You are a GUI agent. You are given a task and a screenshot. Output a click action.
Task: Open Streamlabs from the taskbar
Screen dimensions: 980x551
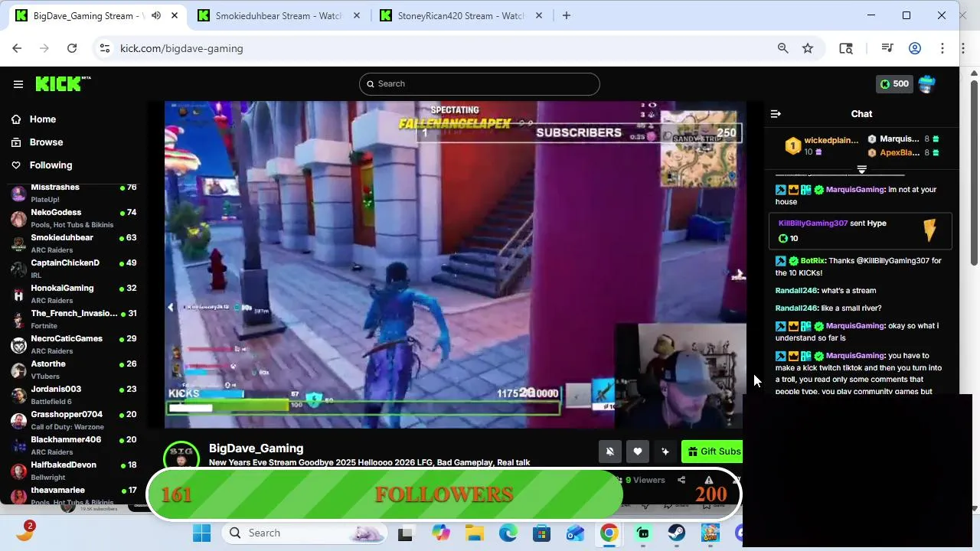[x=643, y=533]
